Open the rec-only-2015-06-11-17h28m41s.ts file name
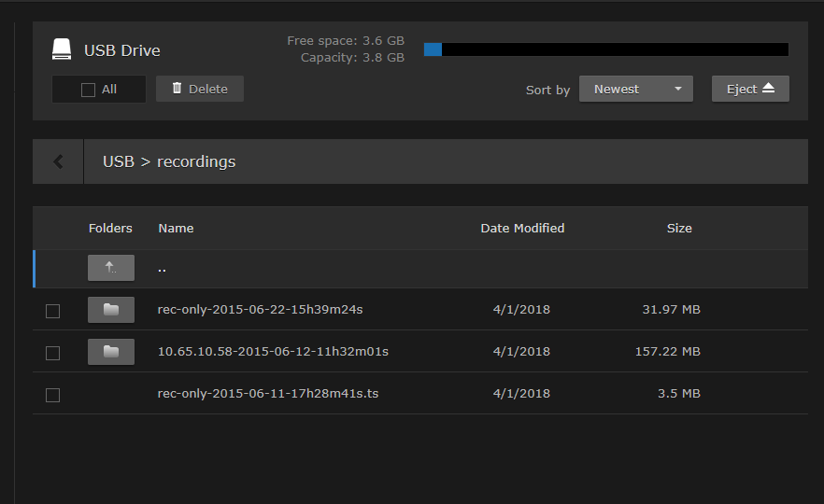824x504 pixels. pos(268,393)
